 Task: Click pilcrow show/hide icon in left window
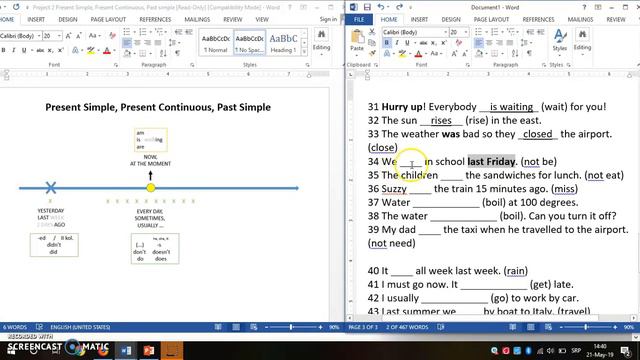pyautogui.click(x=178, y=53)
